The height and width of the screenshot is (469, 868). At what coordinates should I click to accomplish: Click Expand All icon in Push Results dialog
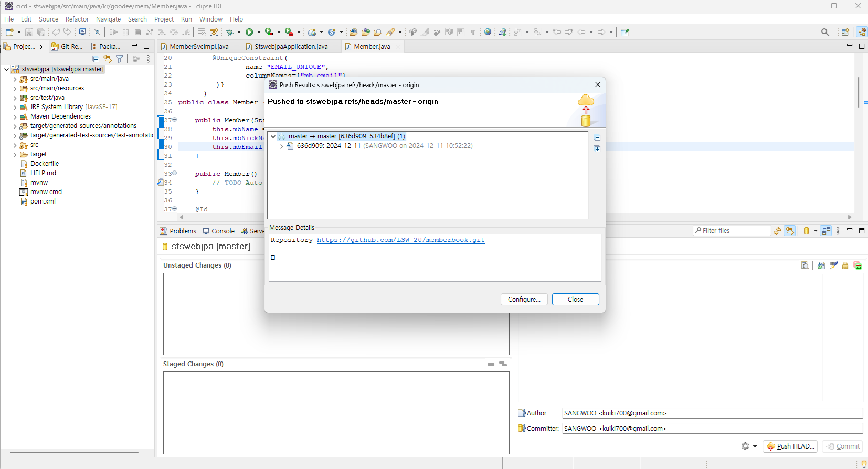597,149
